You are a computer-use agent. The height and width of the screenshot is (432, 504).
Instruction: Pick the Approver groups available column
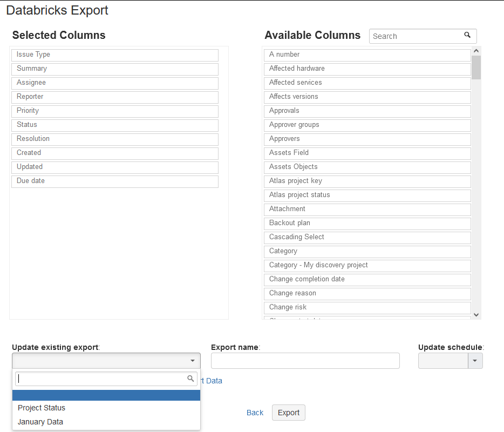tap(367, 125)
